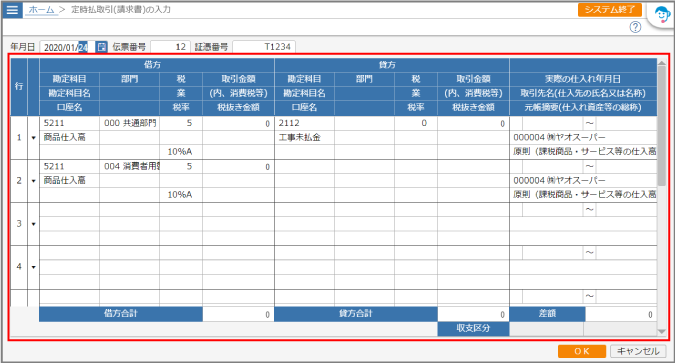
Task: Click row 2 summary 原則 (課税商品・サービス等の仕入高
Action: [583, 195]
